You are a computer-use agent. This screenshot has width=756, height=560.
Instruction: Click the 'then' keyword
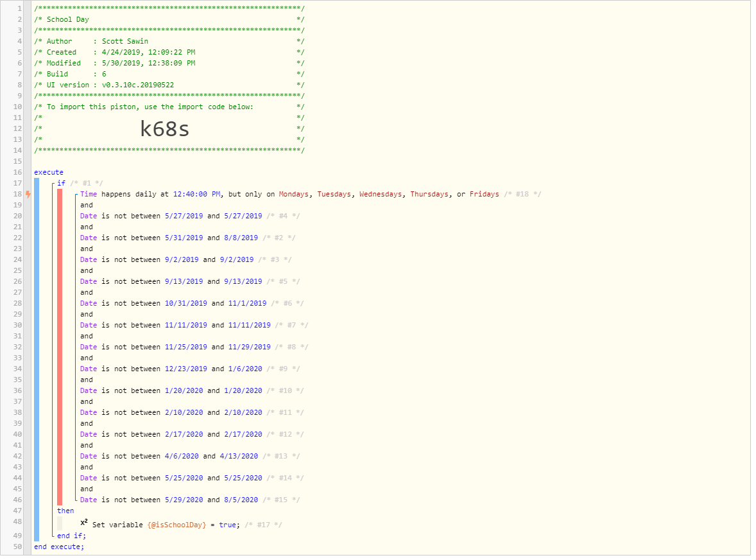click(x=65, y=511)
